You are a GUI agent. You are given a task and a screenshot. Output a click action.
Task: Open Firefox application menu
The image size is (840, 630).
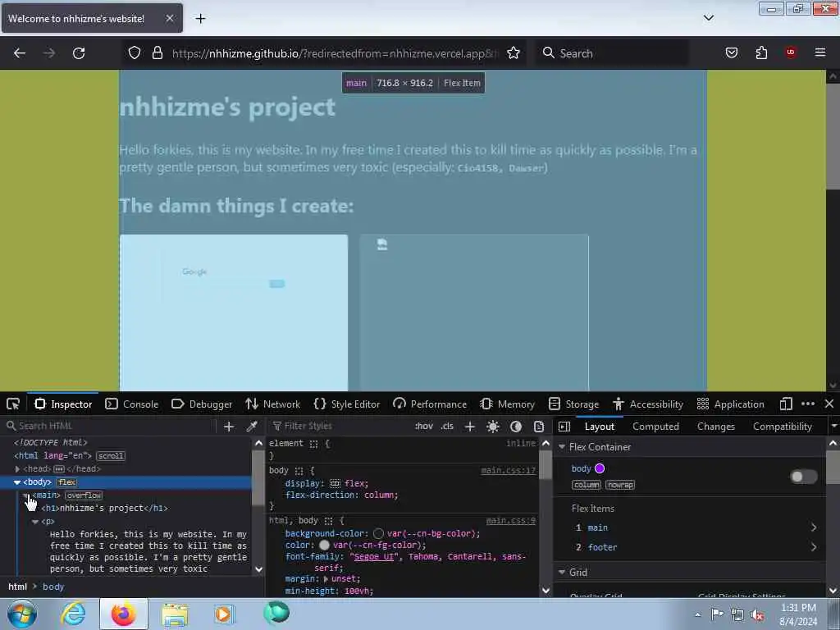point(820,52)
